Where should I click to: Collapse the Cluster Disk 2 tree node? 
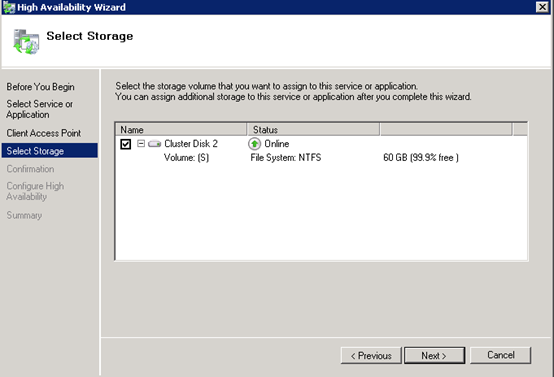coord(141,143)
